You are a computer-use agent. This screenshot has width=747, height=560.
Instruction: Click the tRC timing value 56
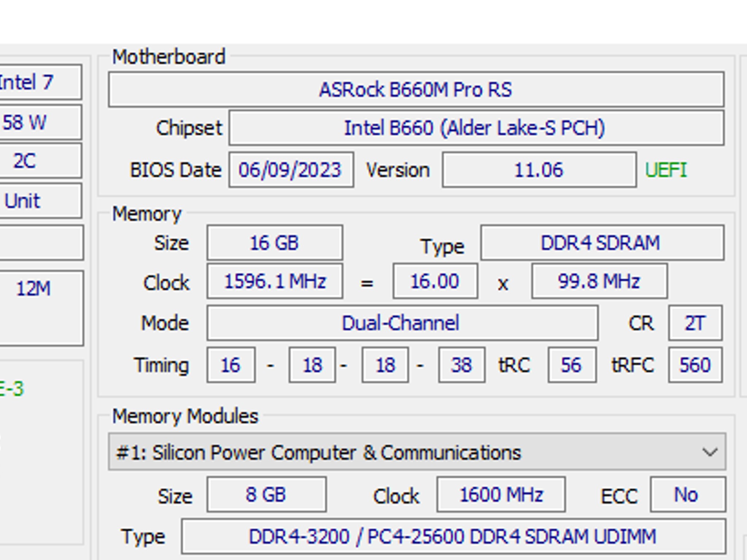573,365
